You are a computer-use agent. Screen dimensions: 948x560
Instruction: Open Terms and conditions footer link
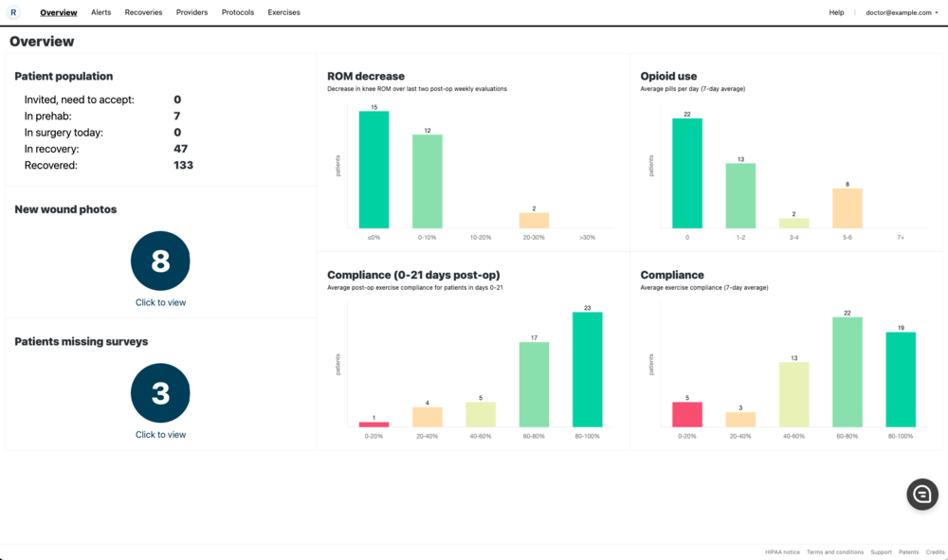[x=835, y=551]
